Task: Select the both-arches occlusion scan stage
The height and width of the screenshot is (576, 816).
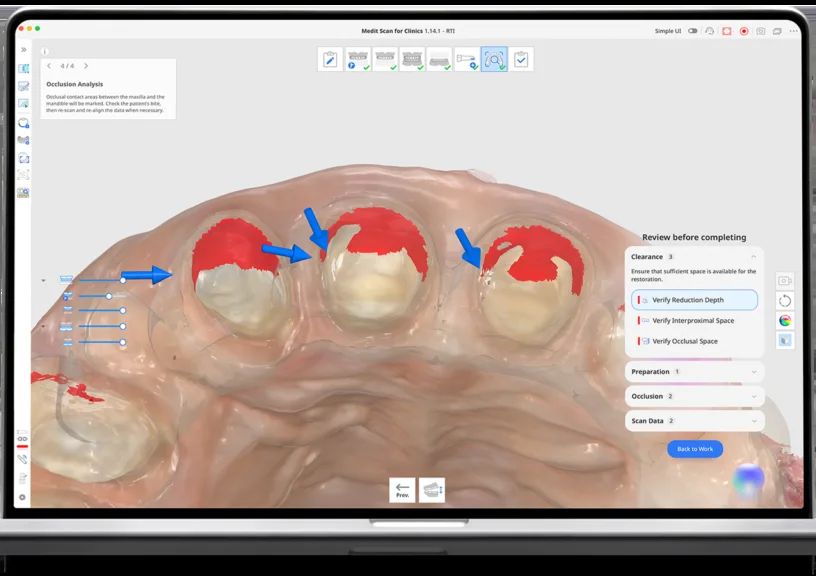Action: [x=412, y=59]
